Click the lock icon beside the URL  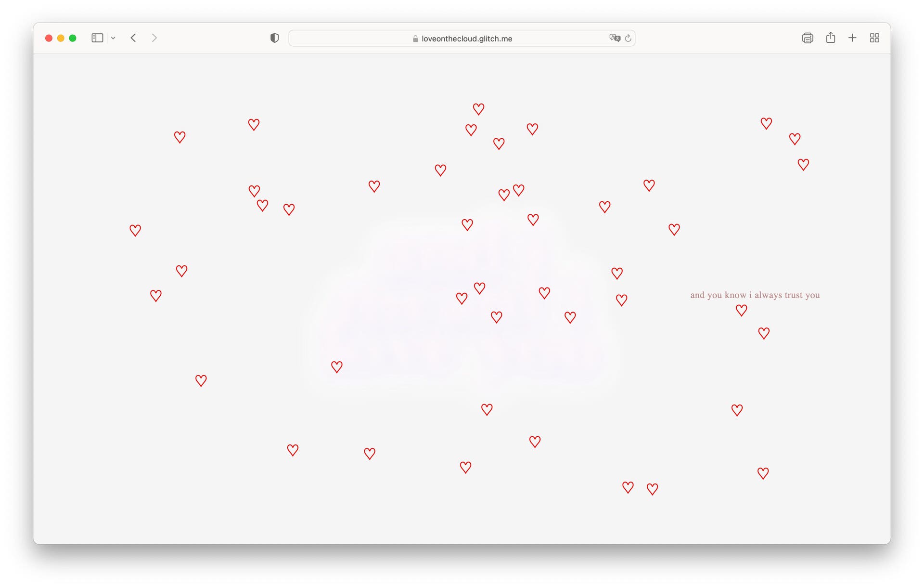(x=415, y=39)
